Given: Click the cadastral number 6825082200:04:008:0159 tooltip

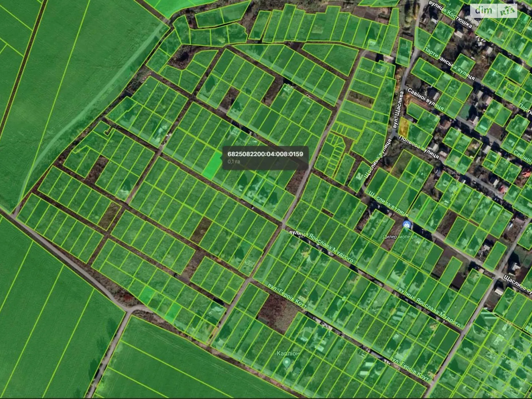Looking at the screenshot, I should pos(265,158).
